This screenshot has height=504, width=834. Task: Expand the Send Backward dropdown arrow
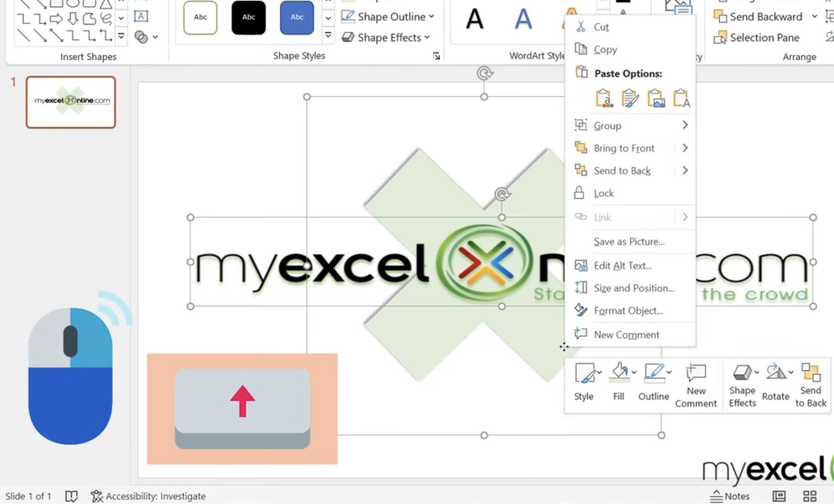[x=814, y=17]
